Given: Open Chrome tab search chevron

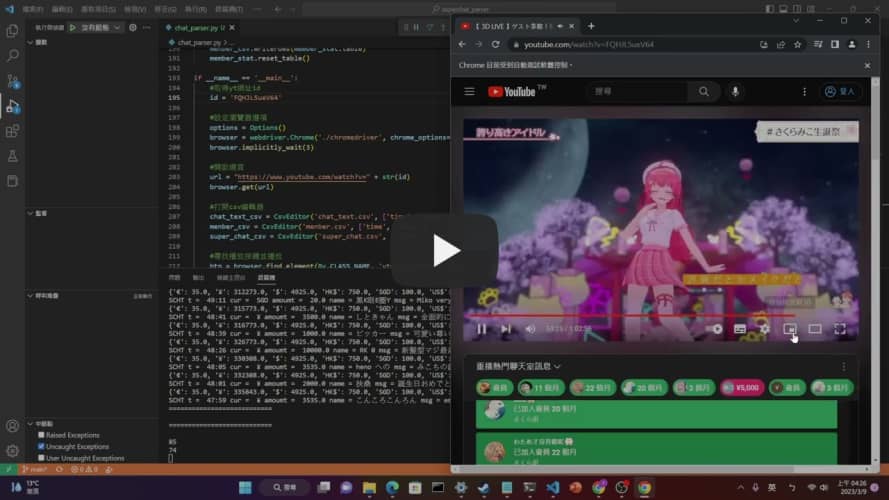Looking at the screenshot, I should pyautogui.click(x=796, y=21).
